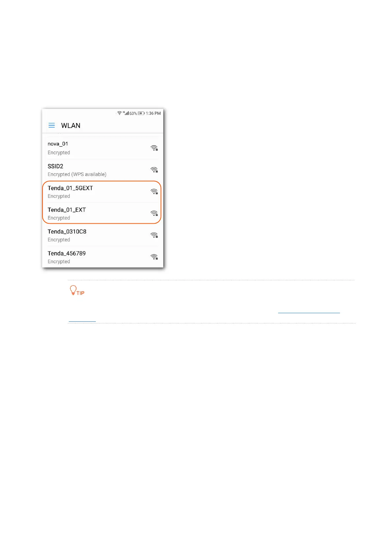The image size is (392, 554).
Task: Click the 1:36 PM clock
Action: pyautogui.click(x=153, y=113)
